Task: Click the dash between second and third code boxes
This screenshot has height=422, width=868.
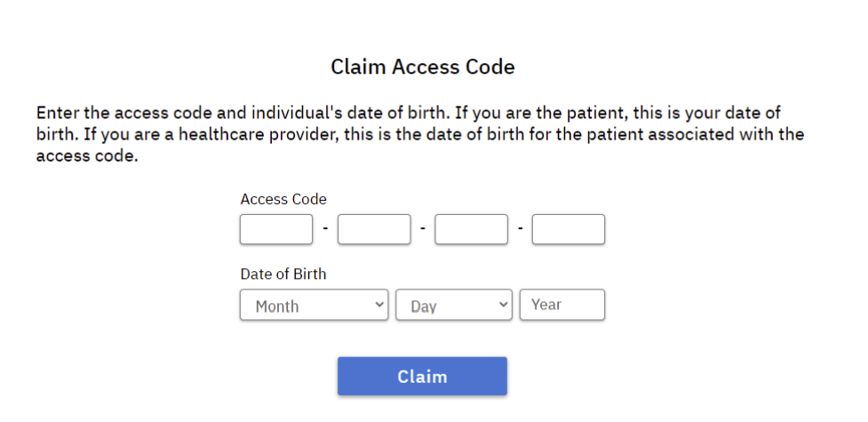Action: point(423,229)
